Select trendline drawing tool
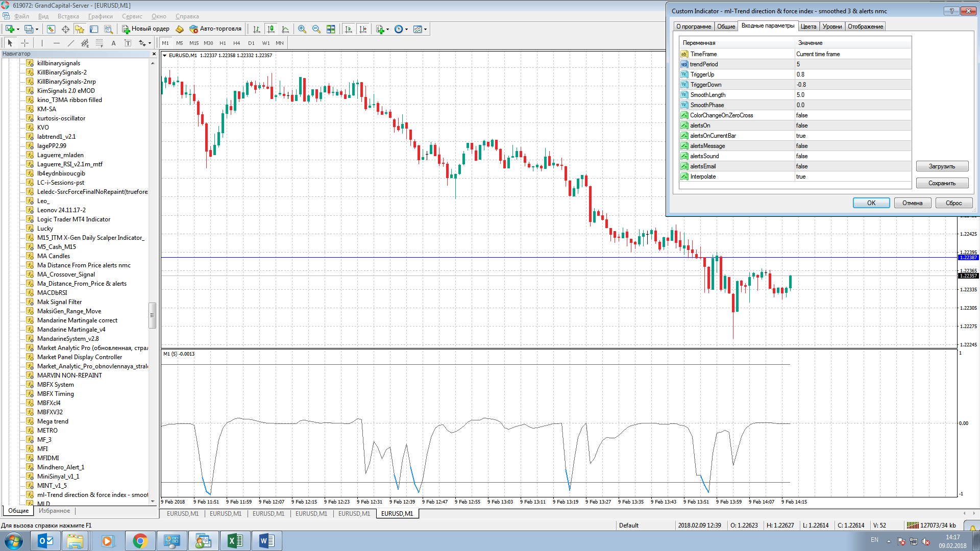This screenshot has width=980, height=551. (x=70, y=43)
